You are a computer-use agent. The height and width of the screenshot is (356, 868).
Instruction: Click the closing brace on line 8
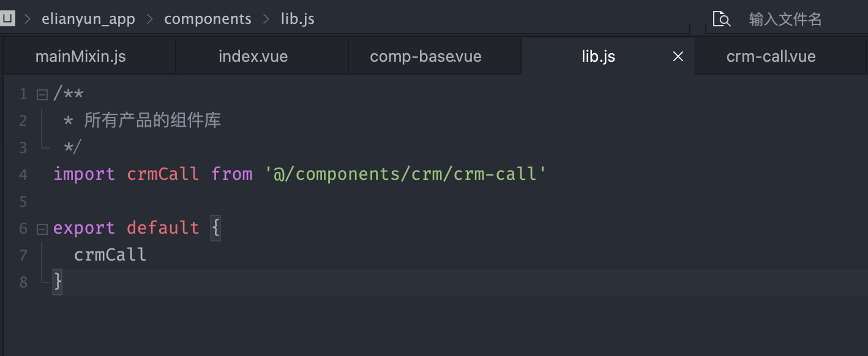click(x=58, y=282)
